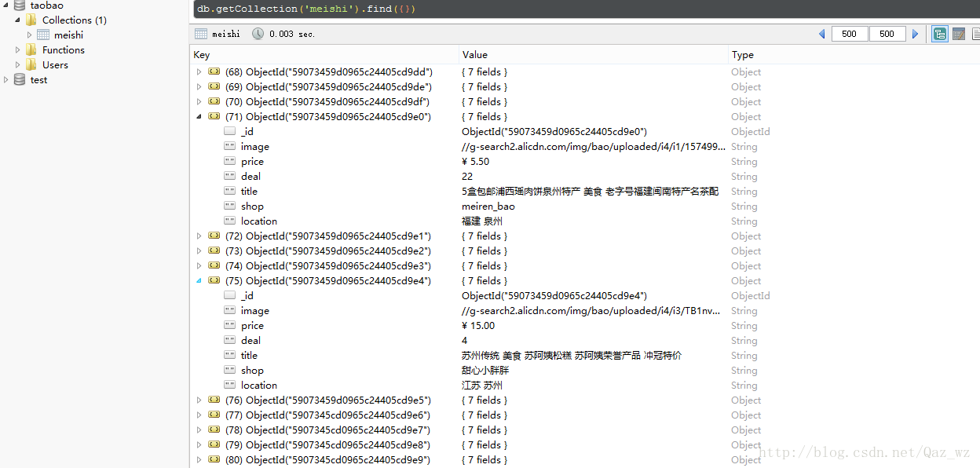Click document icon of row (71)
980x468 pixels.
click(214, 116)
